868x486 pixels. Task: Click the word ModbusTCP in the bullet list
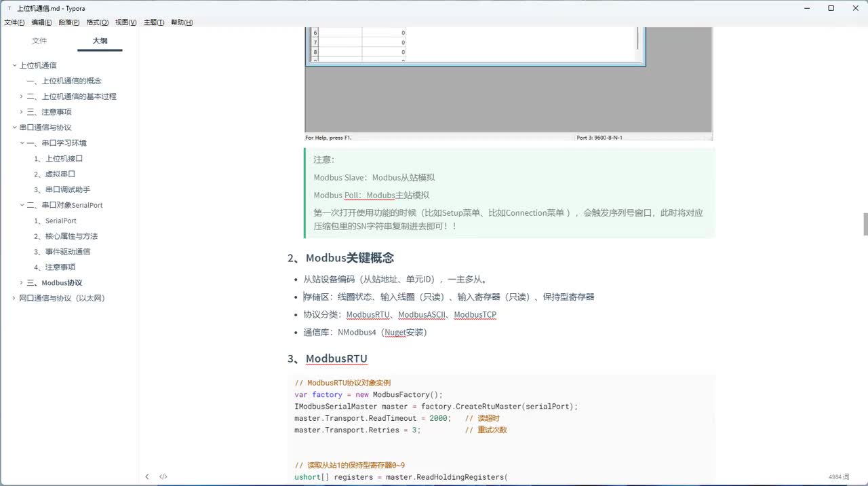(475, 315)
